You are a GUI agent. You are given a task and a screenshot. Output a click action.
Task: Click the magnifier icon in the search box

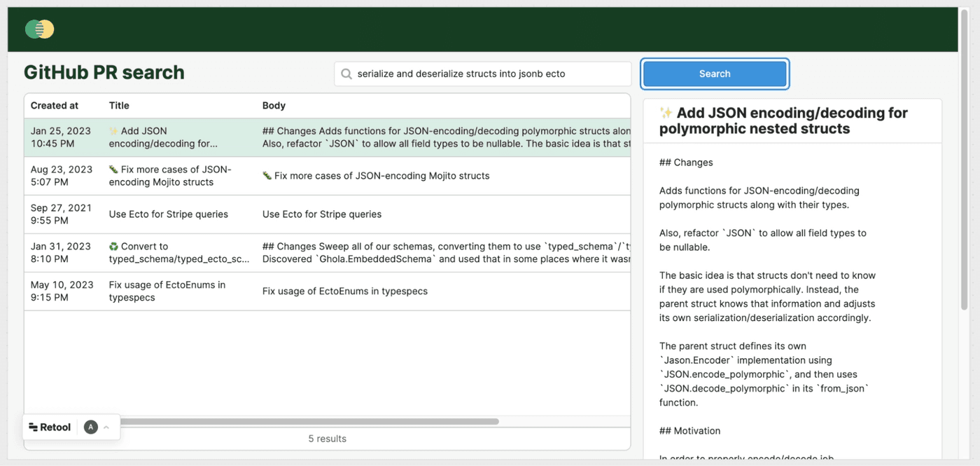point(346,74)
